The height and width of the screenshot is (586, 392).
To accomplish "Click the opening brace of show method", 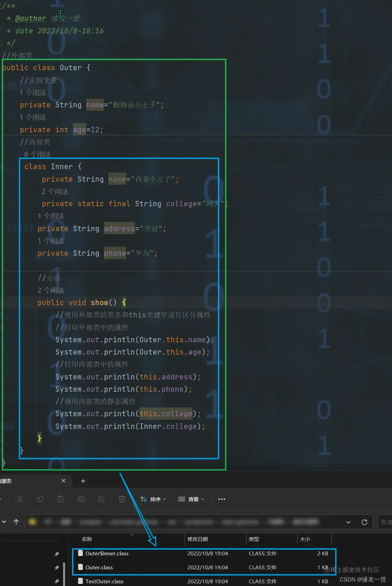I will point(124,302).
